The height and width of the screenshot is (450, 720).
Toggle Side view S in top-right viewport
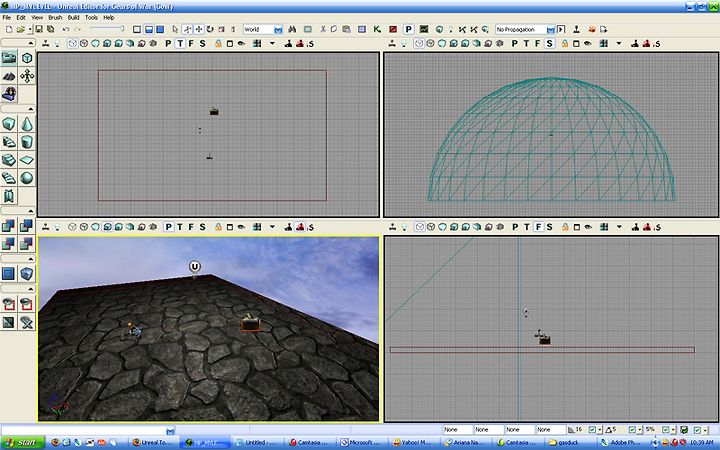[549, 44]
